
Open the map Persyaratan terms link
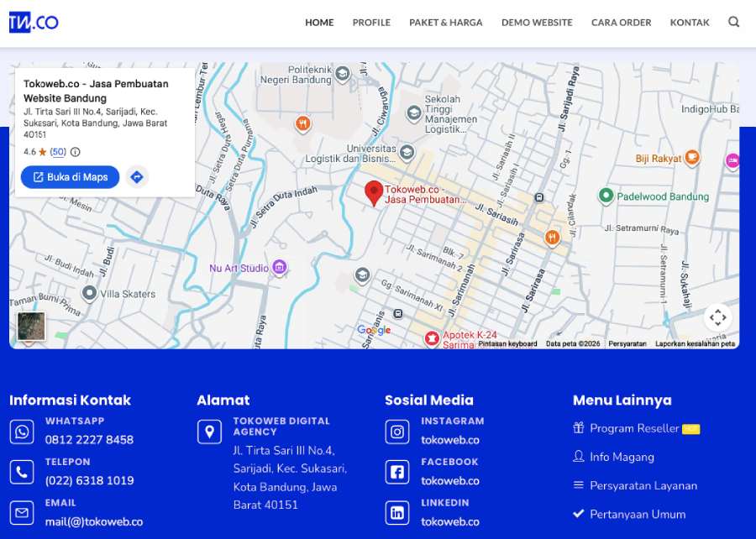tap(627, 343)
